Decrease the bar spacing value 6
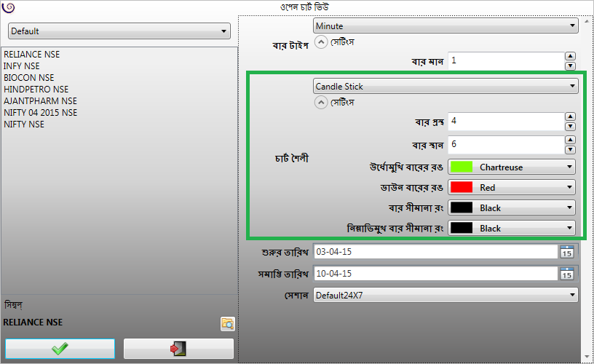 [570, 150]
